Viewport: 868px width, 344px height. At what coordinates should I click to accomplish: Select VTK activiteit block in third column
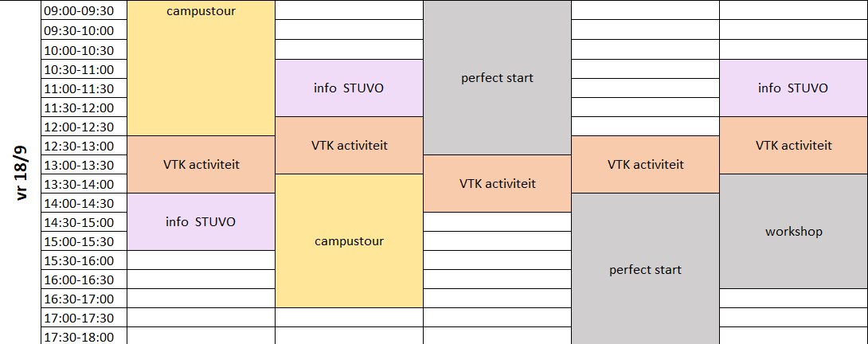(497, 183)
